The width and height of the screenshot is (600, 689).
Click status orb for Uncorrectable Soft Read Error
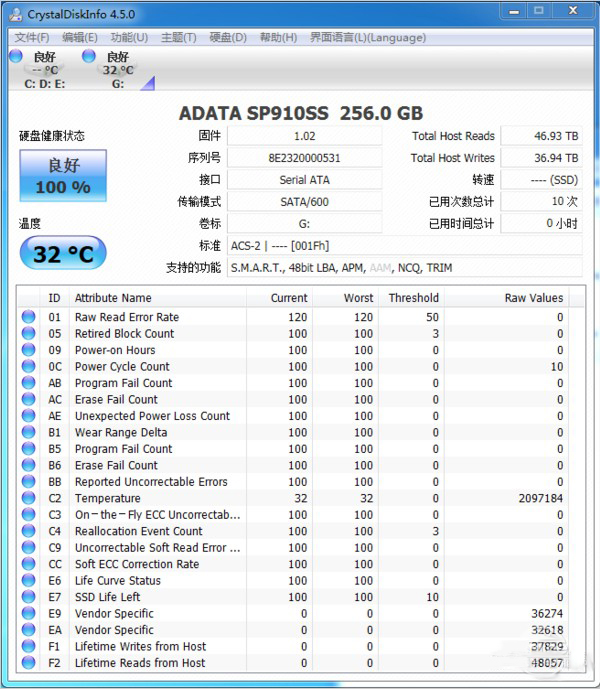click(29, 547)
